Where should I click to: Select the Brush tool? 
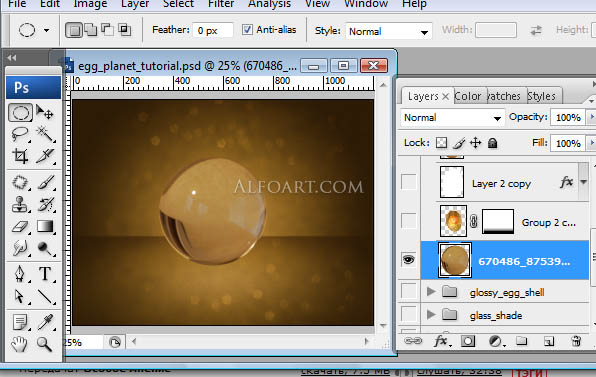45,182
